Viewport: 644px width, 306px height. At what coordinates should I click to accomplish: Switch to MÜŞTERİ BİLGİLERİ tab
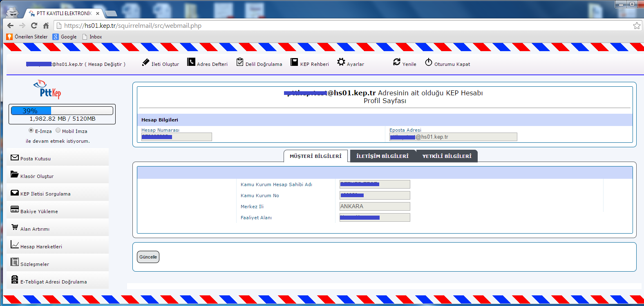pyautogui.click(x=315, y=156)
